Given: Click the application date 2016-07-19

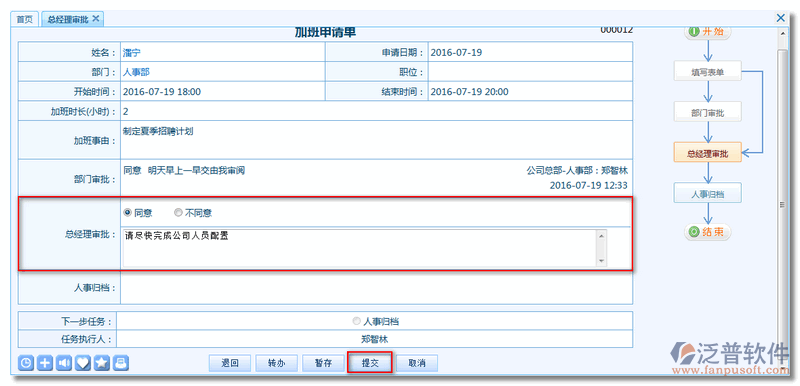Looking at the screenshot, I should (456, 53).
